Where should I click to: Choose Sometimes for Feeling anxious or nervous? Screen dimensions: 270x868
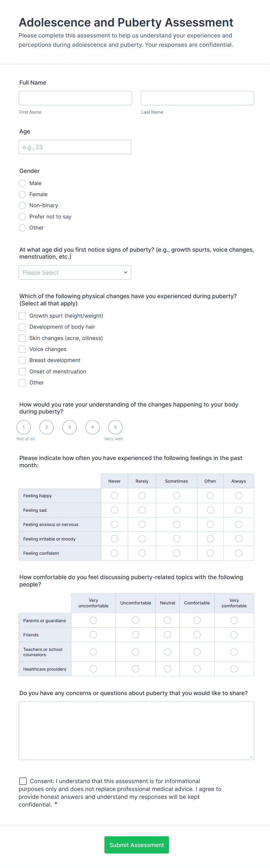coord(176,524)
